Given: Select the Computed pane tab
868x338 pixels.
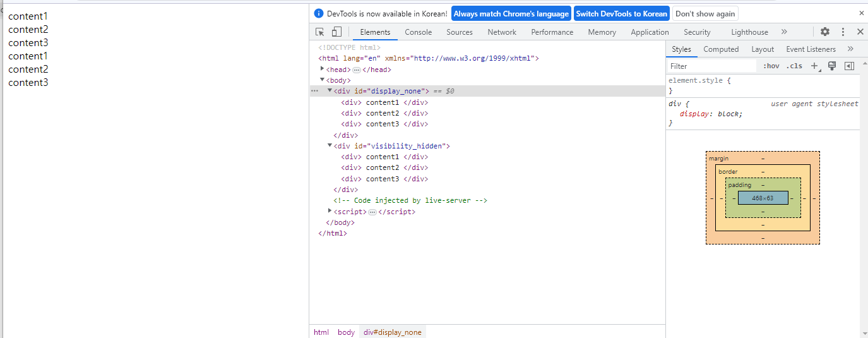Looking at the screenshot, I should (721, 49).
